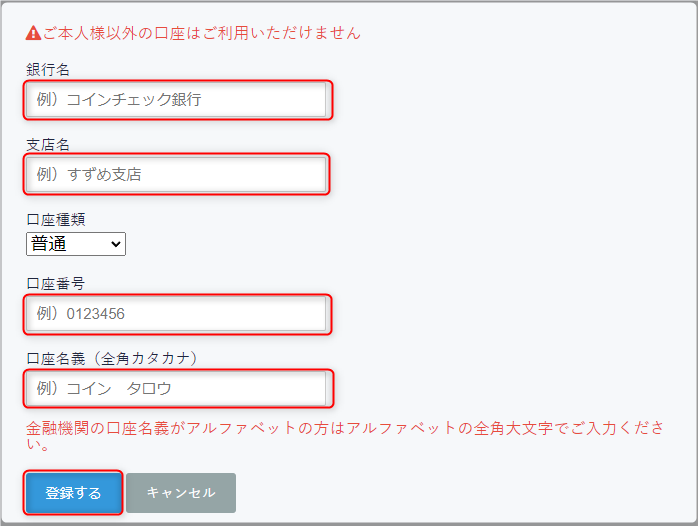This screenshot has width=698, height=526.
Task: Click the 口座番号 field label
Action: [55, 284]
